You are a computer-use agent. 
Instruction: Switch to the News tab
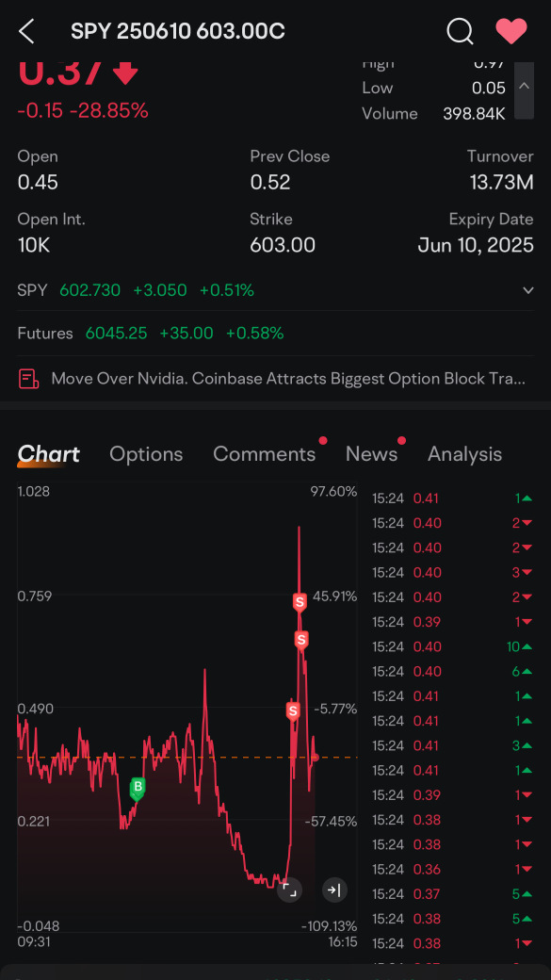(372, 454)
